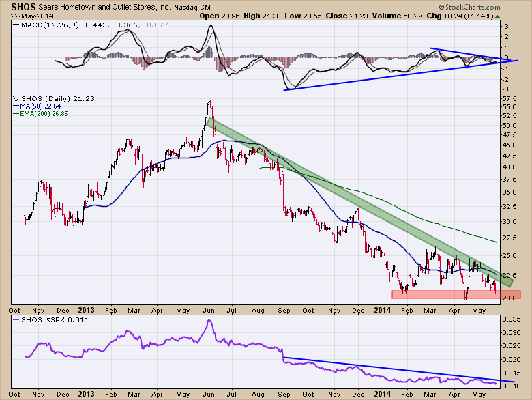Click the 0.010 ratio axis label
The image size is (532, 400).
click(511, 386)
